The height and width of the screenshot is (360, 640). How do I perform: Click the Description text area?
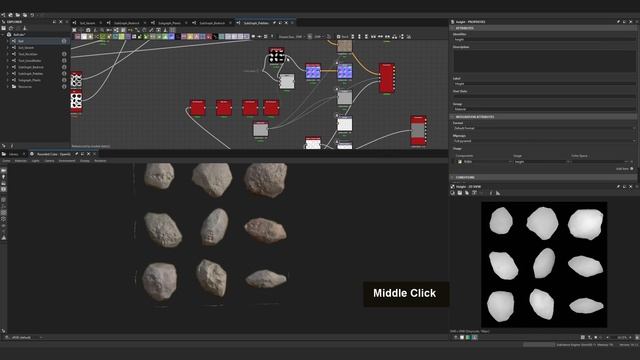[544, 61]
